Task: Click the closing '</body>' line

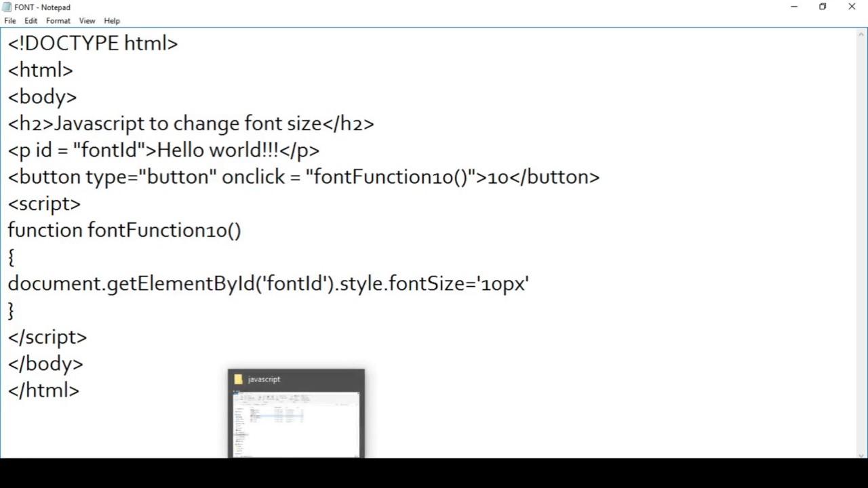Action: (x=45, y=364)
